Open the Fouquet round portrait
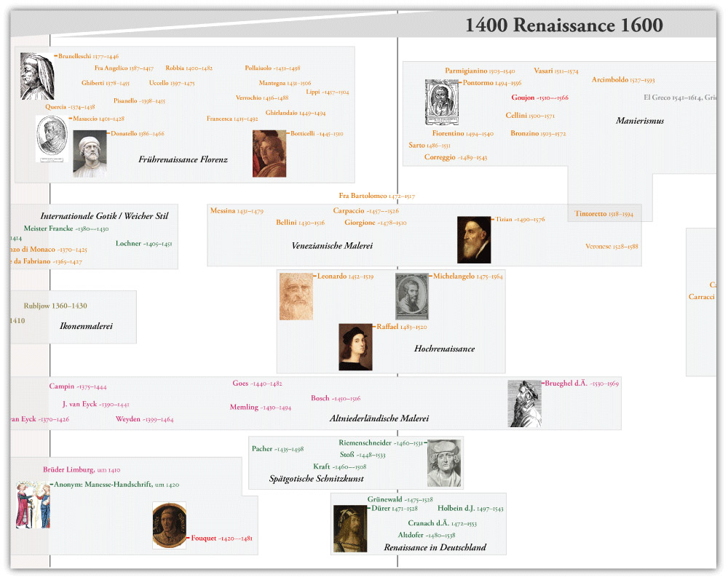The width and height of the screenshot is (728, 580). coord(169,525)
